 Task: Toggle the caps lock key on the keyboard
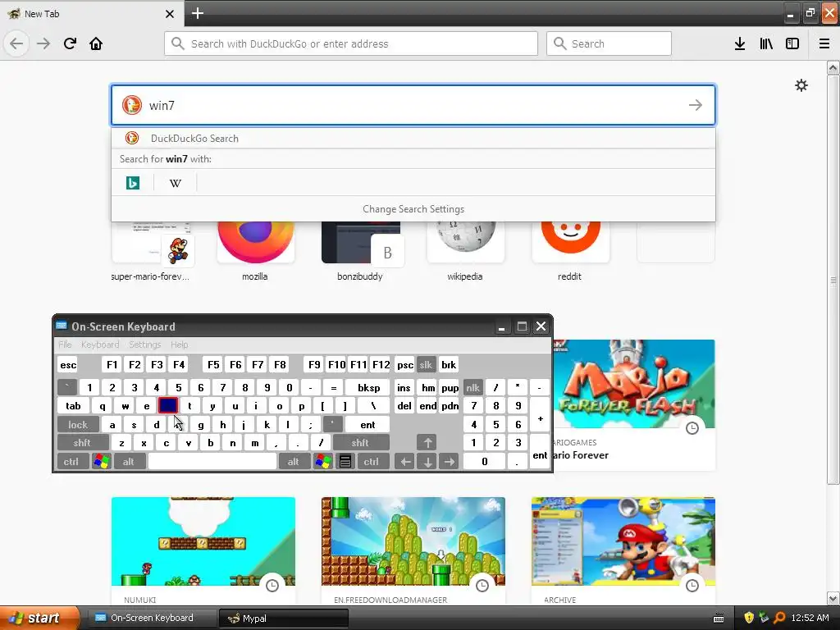(x=78, y=424)
